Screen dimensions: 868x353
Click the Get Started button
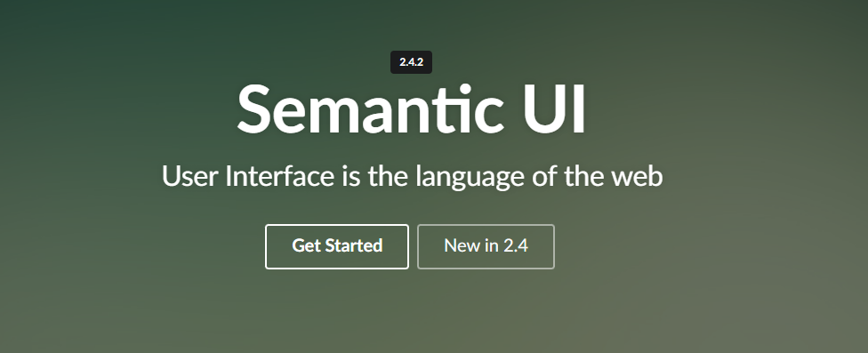coord(336,246)
